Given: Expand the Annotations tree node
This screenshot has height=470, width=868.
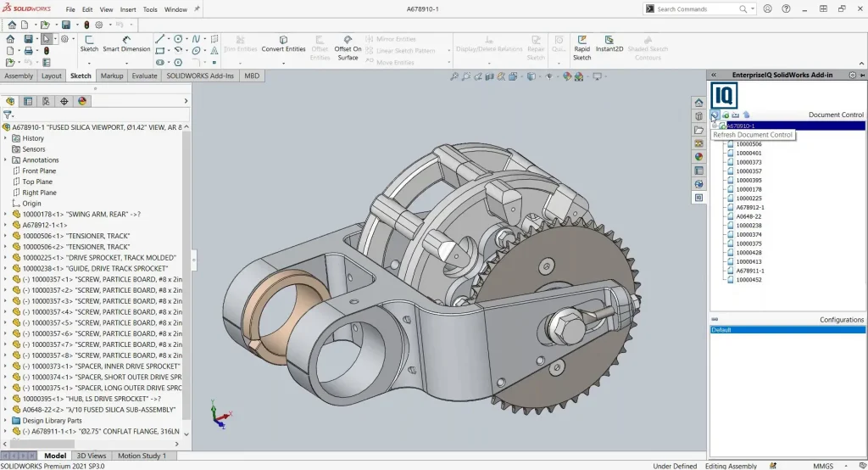Looking at the screenshot, I should pyautogui.click(x=6, y=159).
